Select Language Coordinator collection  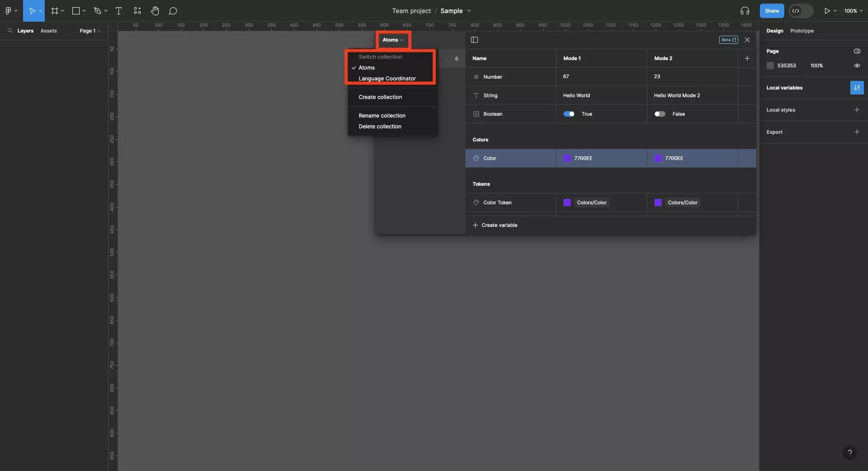click(x=387, y=78)
